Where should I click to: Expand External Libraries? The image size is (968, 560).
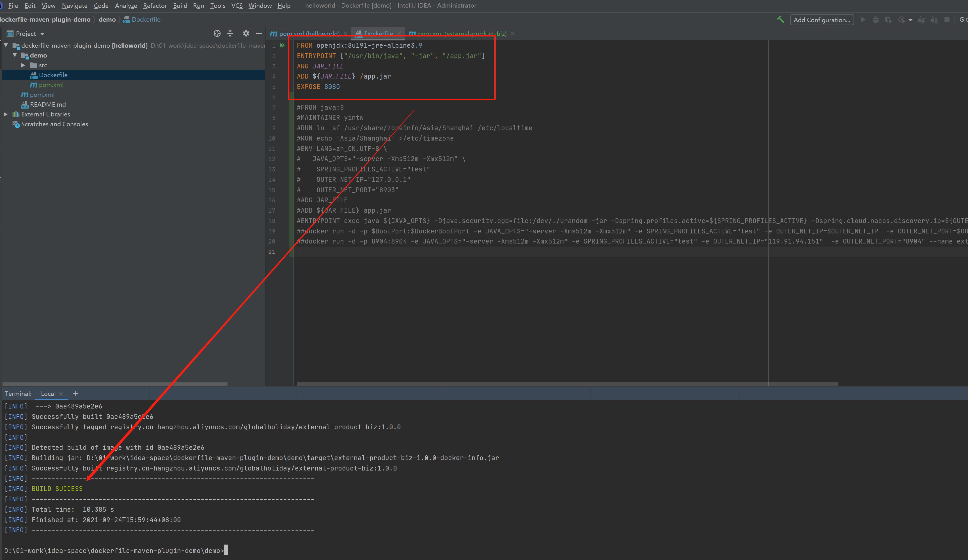coord(5,114)
